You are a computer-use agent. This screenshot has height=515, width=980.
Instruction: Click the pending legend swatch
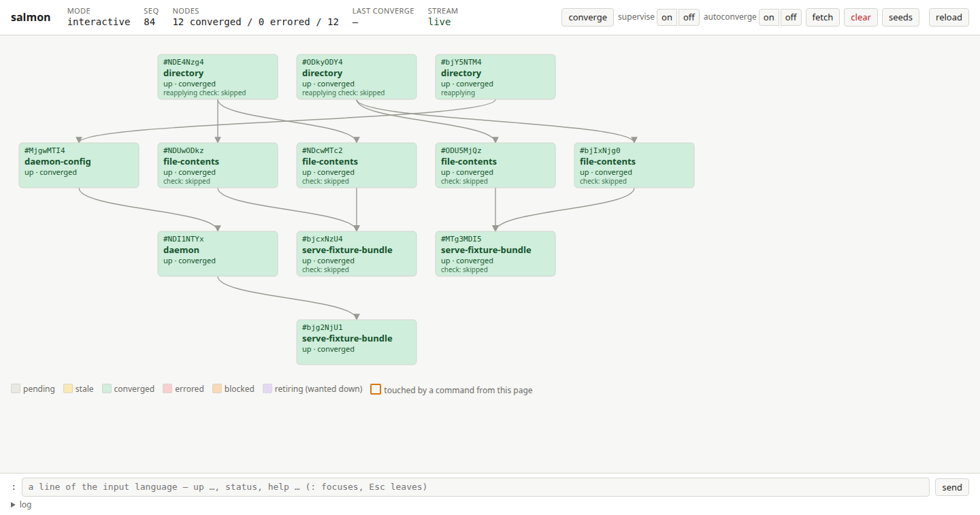tap(16, 389)
